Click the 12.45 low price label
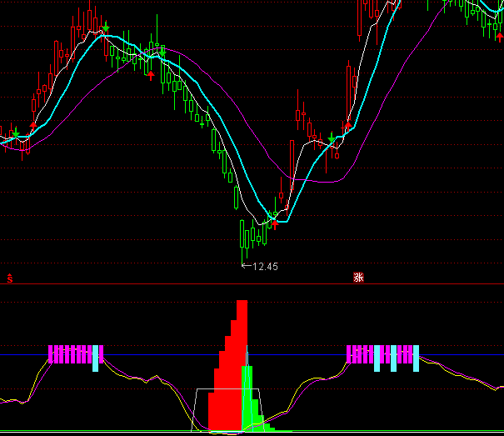Screen dimensions: 504x436 click(x=265, y=266)
